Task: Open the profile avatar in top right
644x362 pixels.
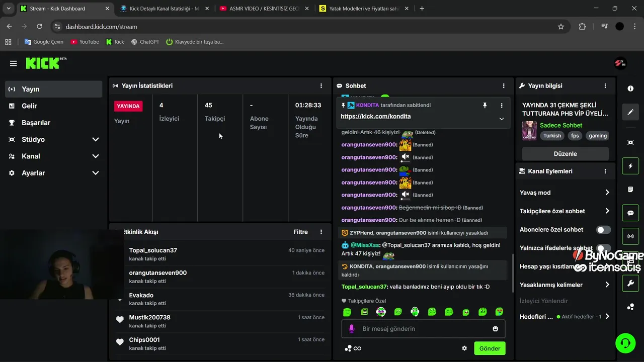Action: (620, 63)
